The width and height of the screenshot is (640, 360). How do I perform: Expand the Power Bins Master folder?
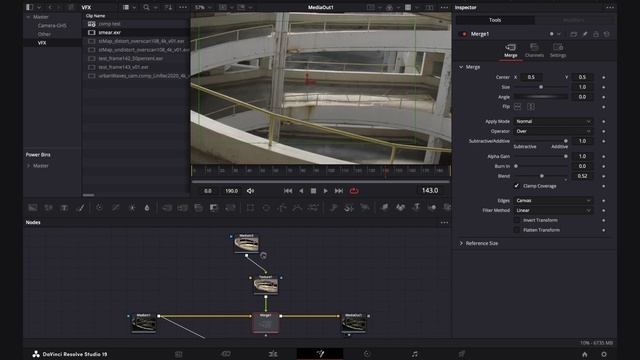tap(28, 166)
